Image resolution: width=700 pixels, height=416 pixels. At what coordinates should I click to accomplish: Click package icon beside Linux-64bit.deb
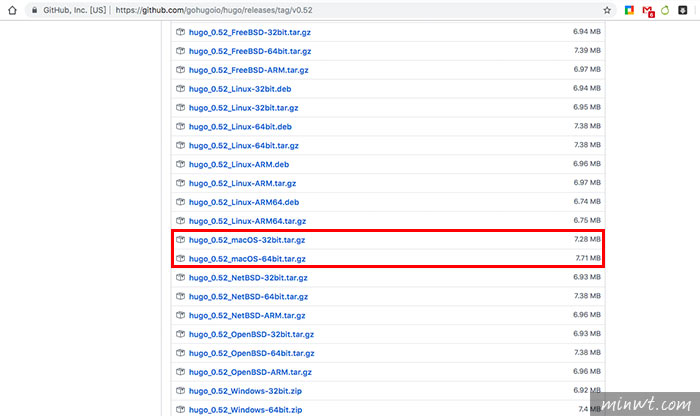180,126
